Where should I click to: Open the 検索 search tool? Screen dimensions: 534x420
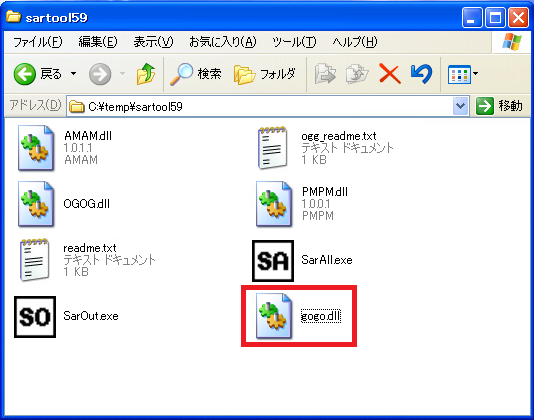(196, 74)
